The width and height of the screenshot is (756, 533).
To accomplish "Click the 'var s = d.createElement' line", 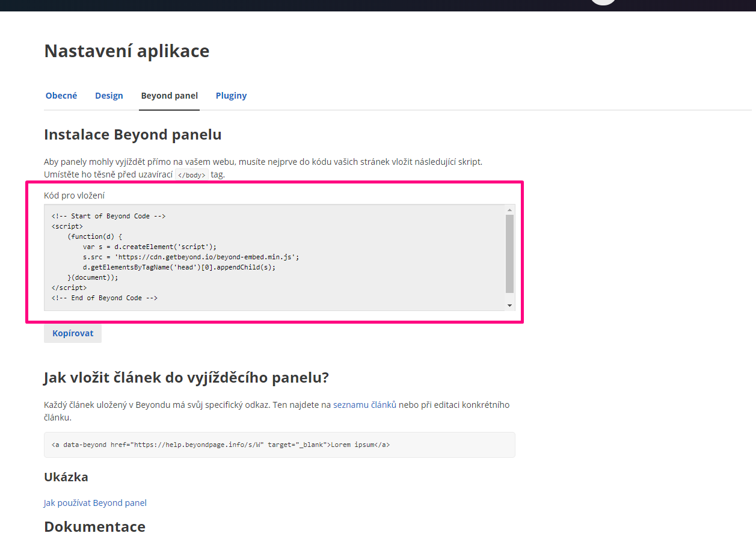I will (150, 247).
